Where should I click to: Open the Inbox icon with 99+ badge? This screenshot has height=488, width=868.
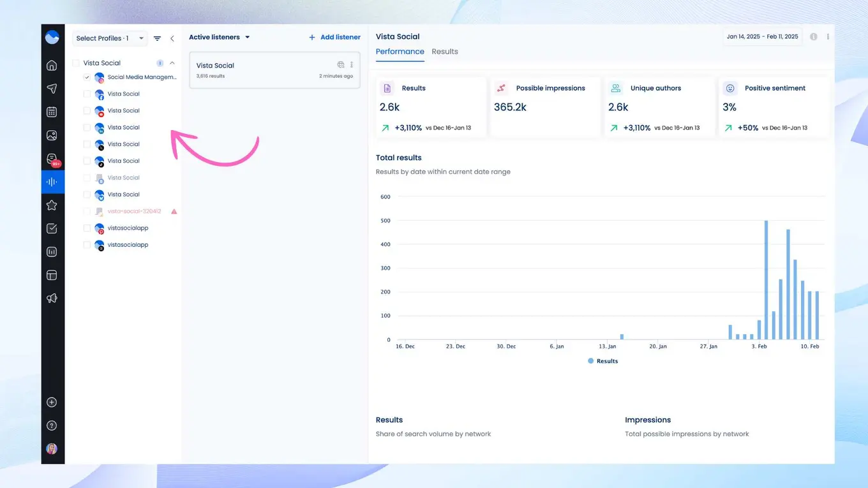coord(52,159)
